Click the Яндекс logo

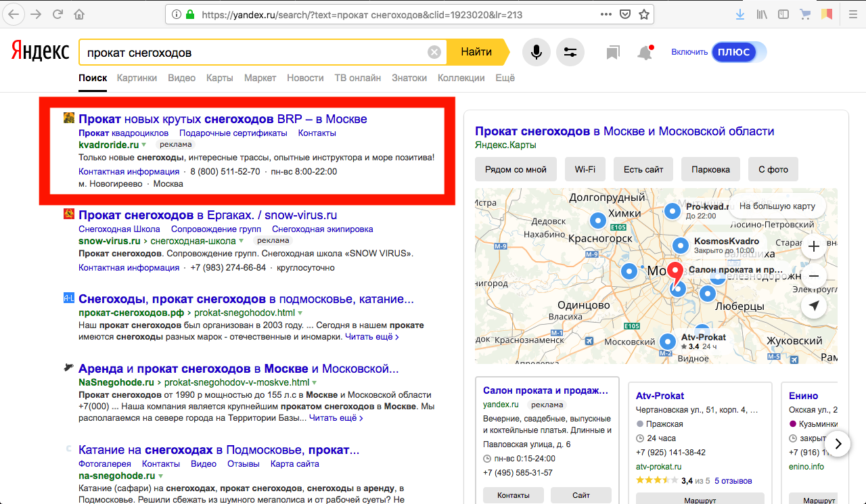(40, 51)
